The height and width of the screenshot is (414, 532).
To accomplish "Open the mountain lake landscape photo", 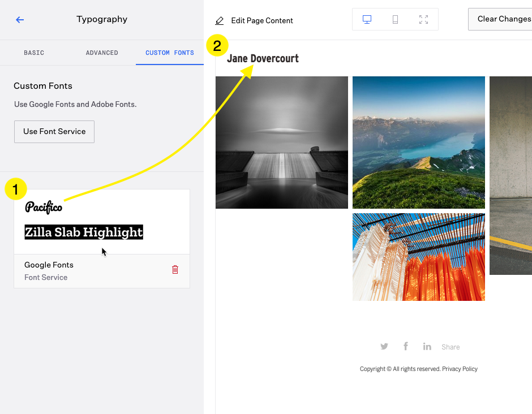I will pyautogui.click(x=419, y=143).
